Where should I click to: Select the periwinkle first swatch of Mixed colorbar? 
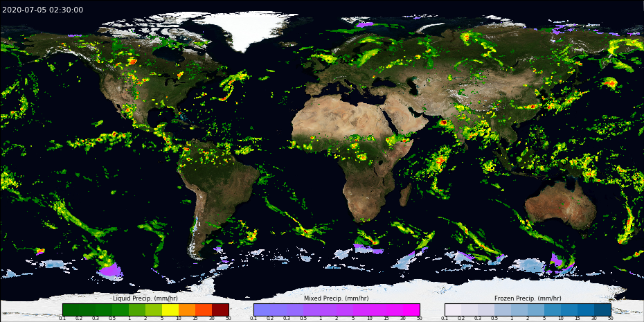click(x=262, y=310)
